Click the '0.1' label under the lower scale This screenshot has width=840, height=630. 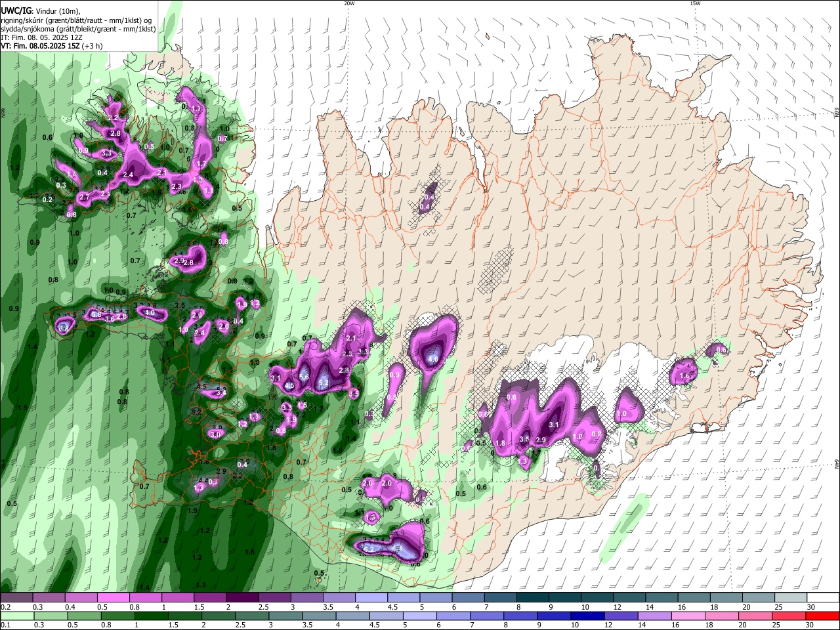coord(5,625)
